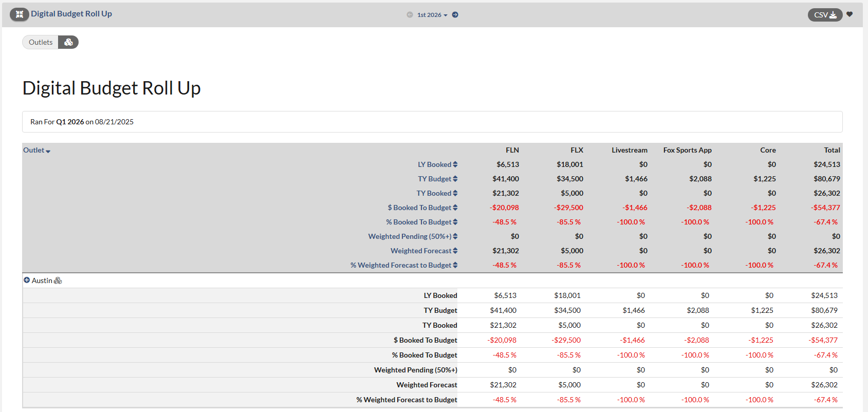The height and width of the screenshot is (412, 868).
Task: Advance to the next quarter with the right arrow
Action: 455,15
